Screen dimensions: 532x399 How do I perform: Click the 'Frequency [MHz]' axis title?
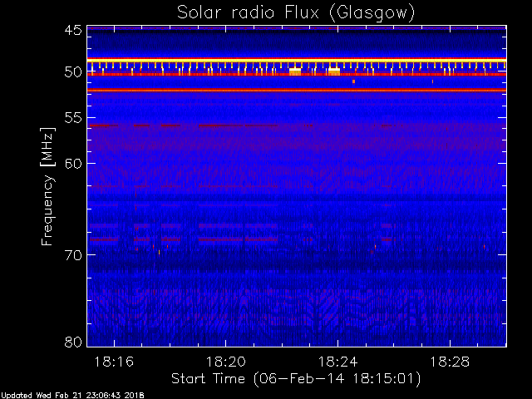pyautogui.click(x=47, y=186)
